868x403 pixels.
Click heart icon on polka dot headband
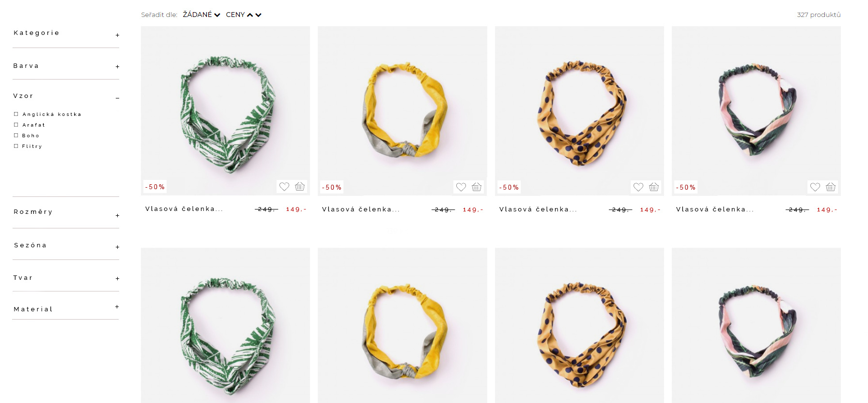tap(638, 187)
